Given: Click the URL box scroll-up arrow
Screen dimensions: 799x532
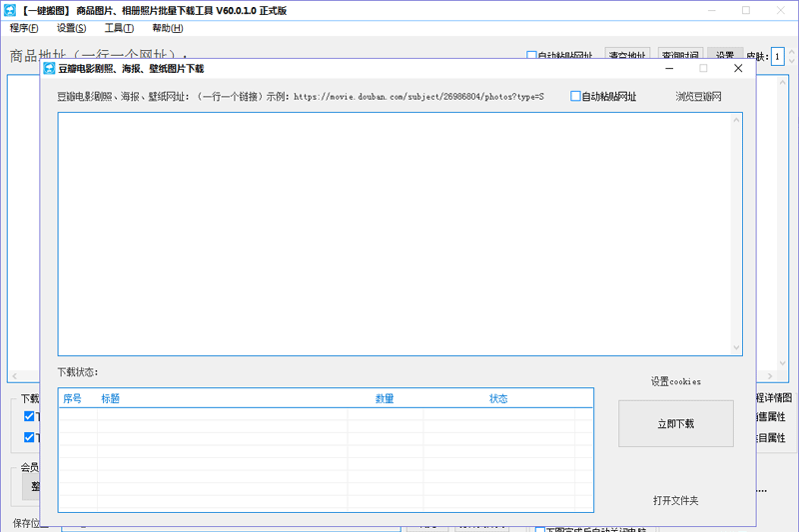Looking at the screenshot, I should pos(737,121).
